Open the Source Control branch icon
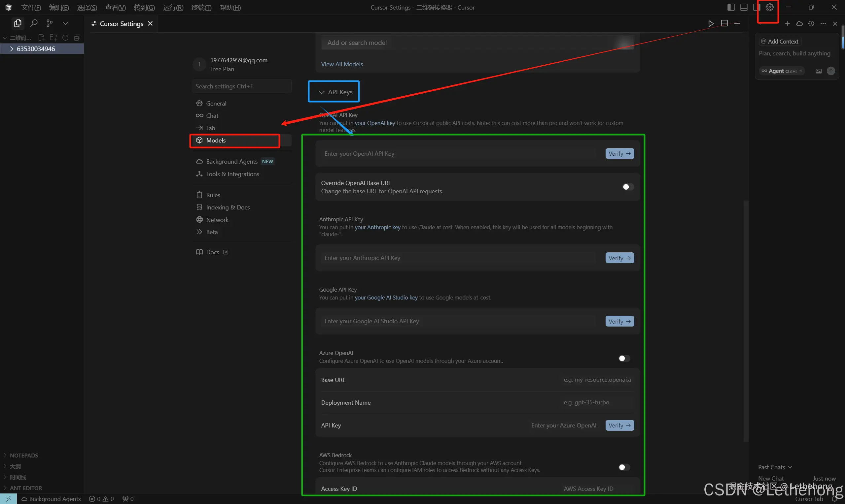This screenshot has width=845, height=504. (x=50, y=23)
